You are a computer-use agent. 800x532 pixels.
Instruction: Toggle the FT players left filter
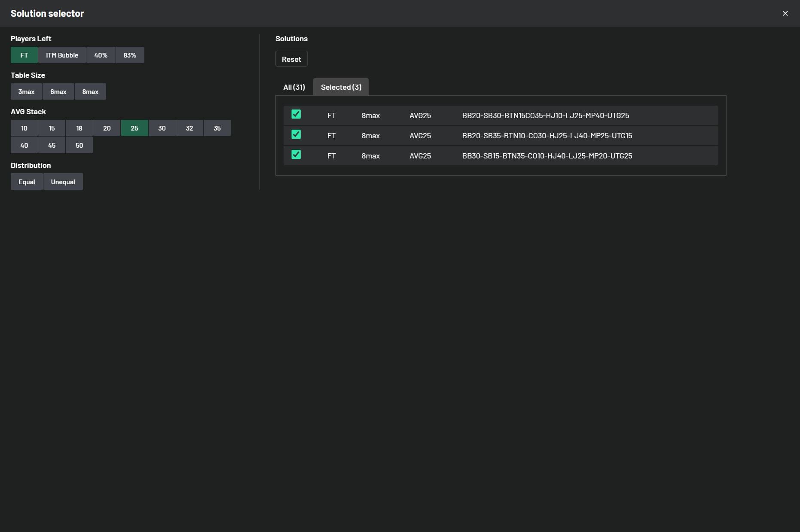point(24,55)
